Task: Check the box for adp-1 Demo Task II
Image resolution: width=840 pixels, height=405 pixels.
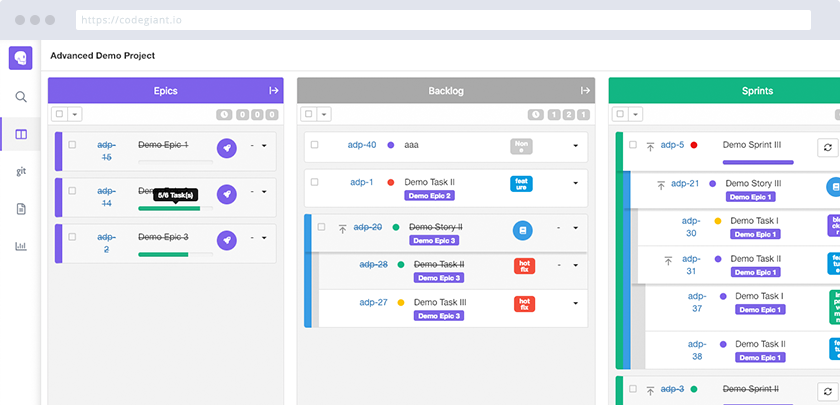Action: pyautogui.click(x=314, y=182)
